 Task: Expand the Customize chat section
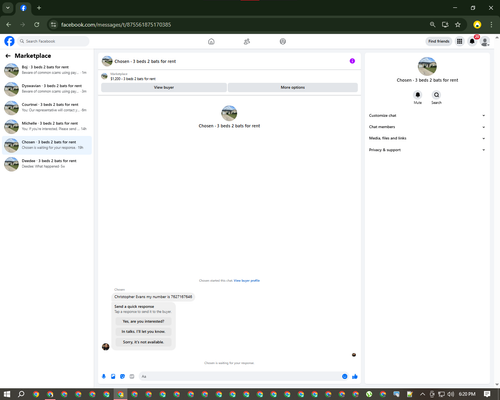(427, 115)
